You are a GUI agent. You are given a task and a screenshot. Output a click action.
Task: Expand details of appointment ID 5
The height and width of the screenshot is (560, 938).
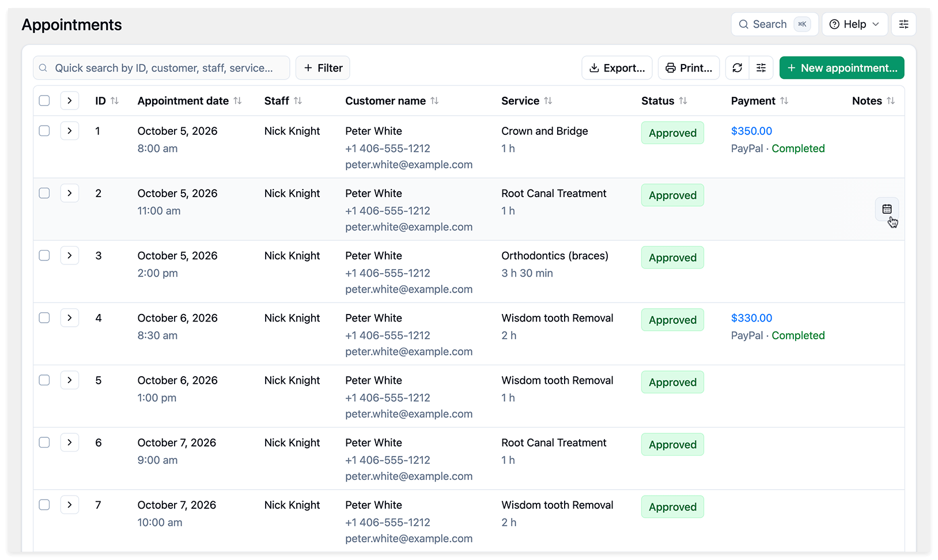pos(70,380)
